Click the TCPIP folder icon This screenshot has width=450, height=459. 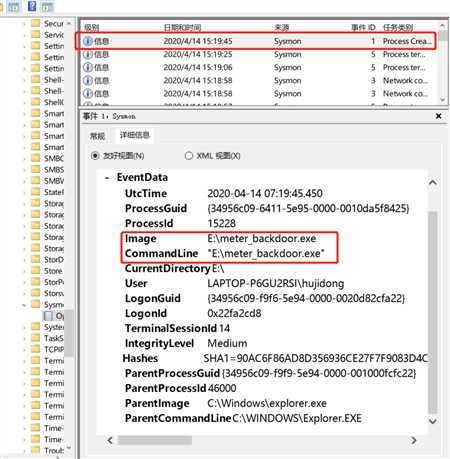[35, 349]
